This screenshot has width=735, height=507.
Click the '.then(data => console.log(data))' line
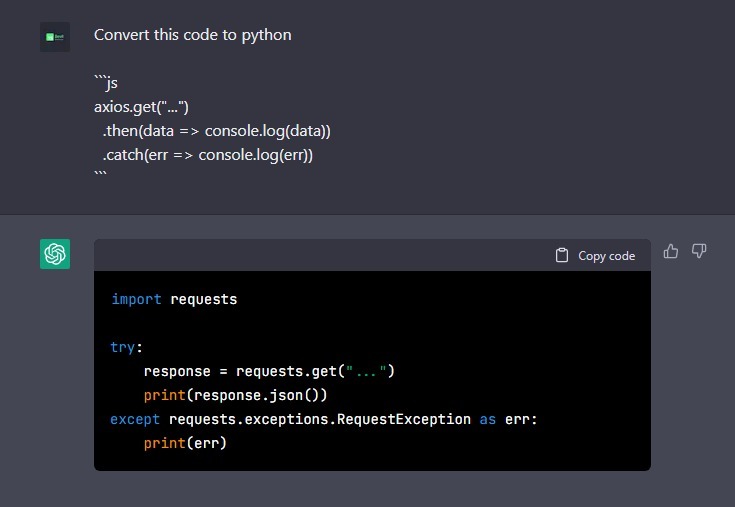click(217, 131)
